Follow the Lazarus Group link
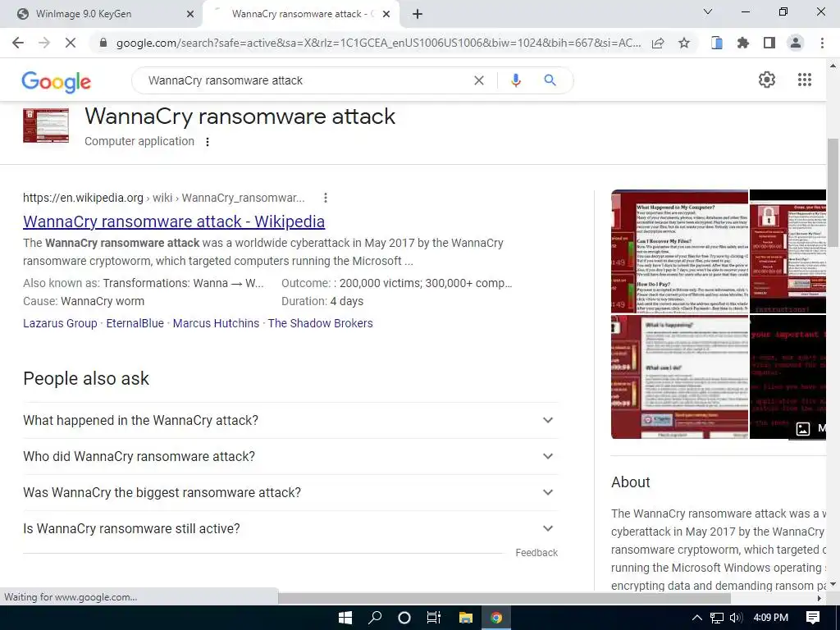840x630 pixels. pyautogui.click(x=60, y=323)
